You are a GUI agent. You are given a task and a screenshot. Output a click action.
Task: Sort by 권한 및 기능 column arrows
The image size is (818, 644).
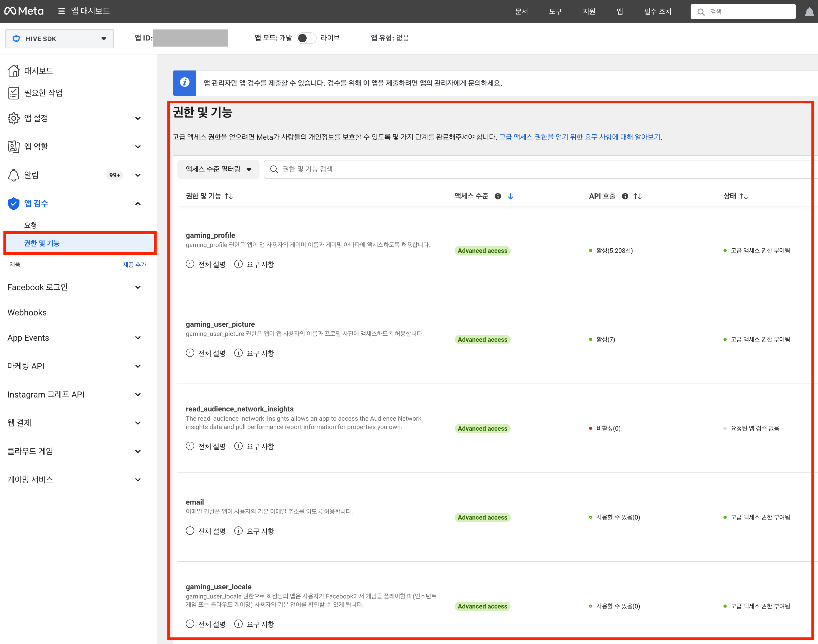(x=228, y=196)
